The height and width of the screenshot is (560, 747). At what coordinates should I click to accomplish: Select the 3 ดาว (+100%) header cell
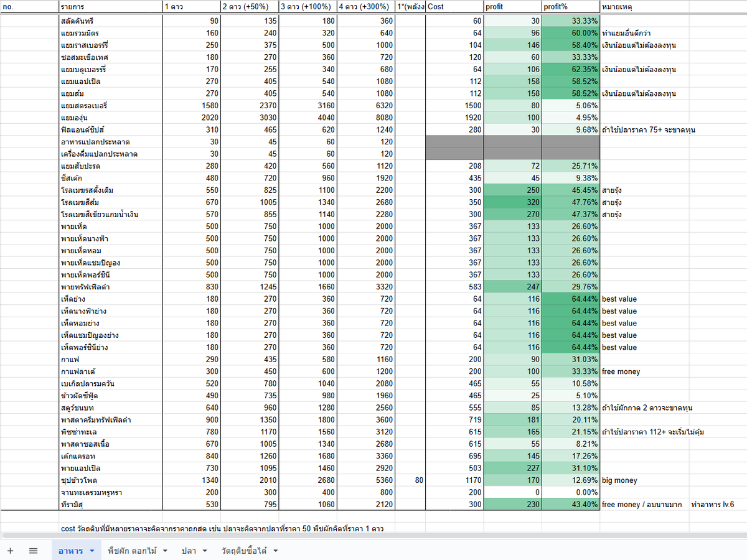[307, 6]
